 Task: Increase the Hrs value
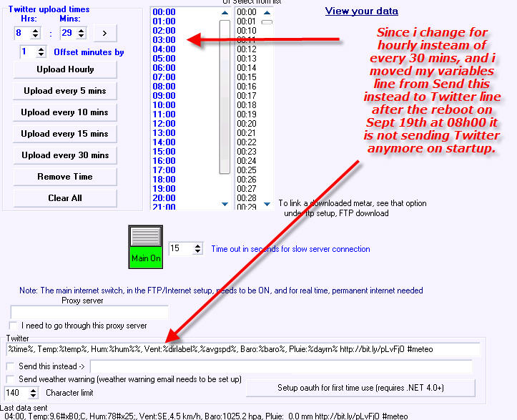click(35, 30)
